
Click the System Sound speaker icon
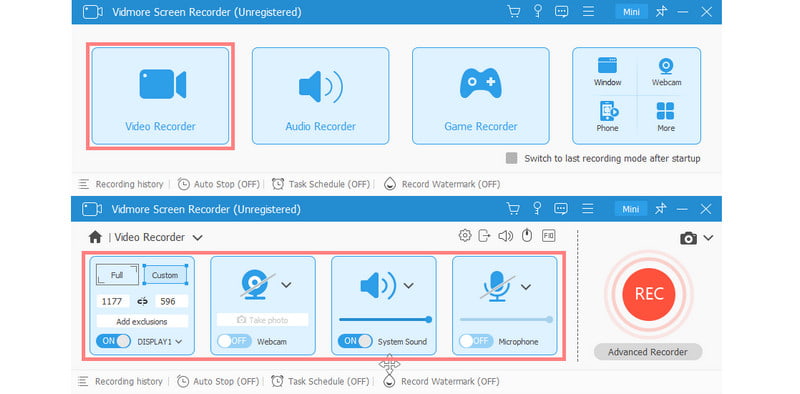coord(378,285)
